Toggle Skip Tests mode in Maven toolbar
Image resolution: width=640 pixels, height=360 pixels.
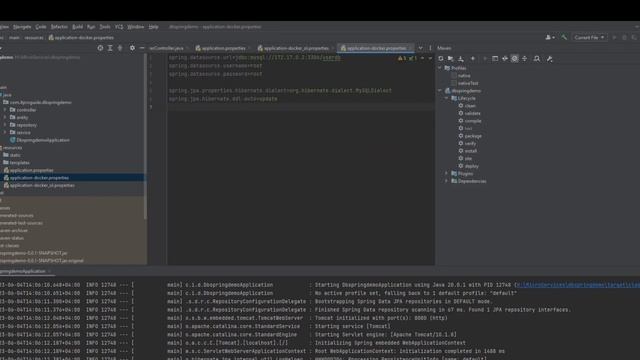click(x=515, y=59)
